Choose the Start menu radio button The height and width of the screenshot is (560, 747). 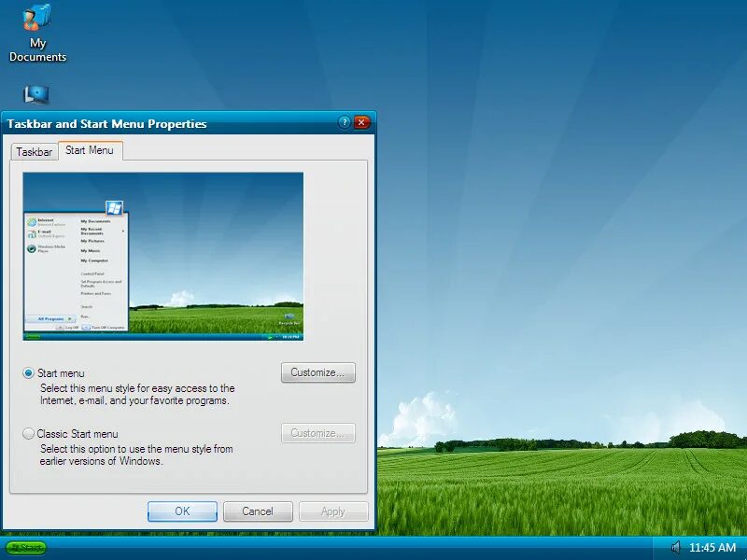[29, 373]
